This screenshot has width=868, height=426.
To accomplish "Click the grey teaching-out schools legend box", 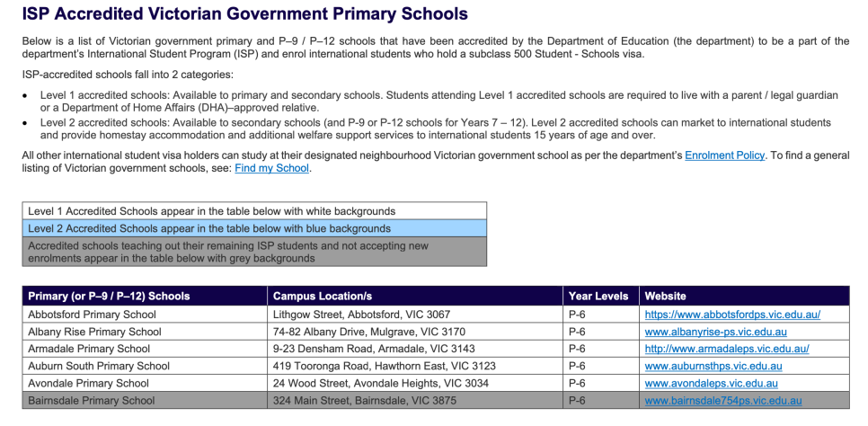I will click(254, 252).
